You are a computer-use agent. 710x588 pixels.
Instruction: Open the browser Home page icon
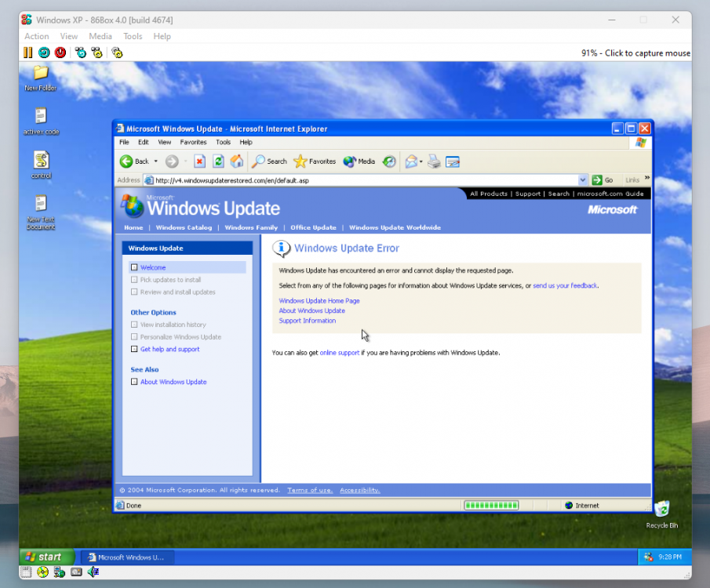pyautogui.click(x=236, y=162)
